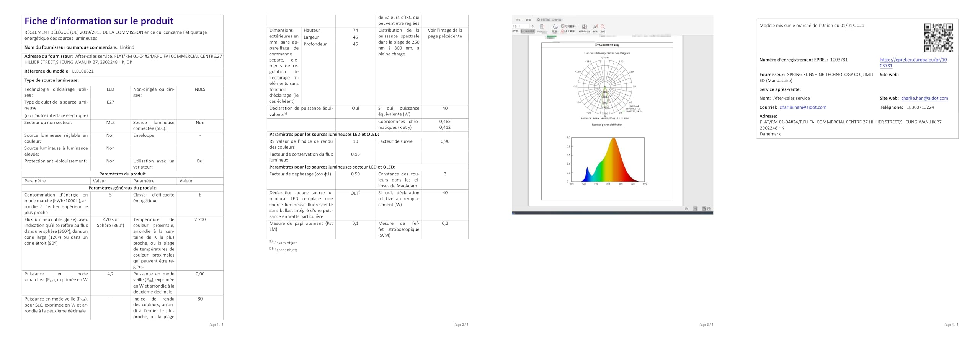The image size is (980, 346).
Task: Click the two-page view icon in status bar
Action: (x=709, y=209)
